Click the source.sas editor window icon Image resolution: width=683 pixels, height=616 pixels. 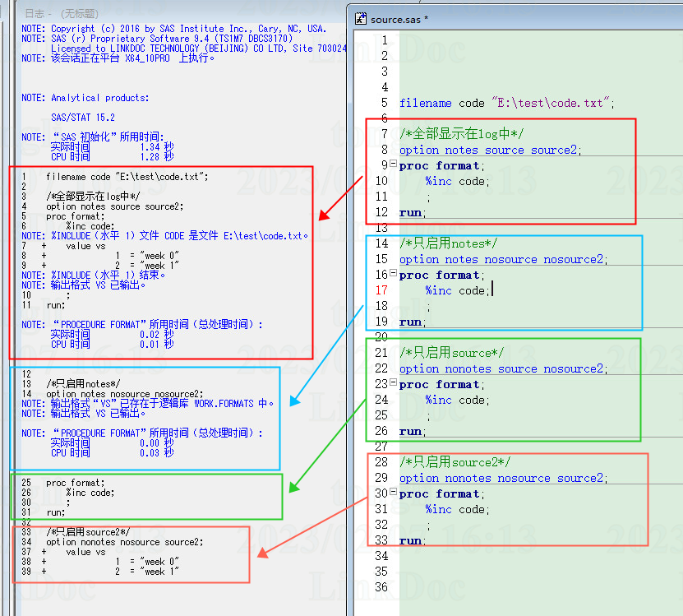[x=362, y=18]
